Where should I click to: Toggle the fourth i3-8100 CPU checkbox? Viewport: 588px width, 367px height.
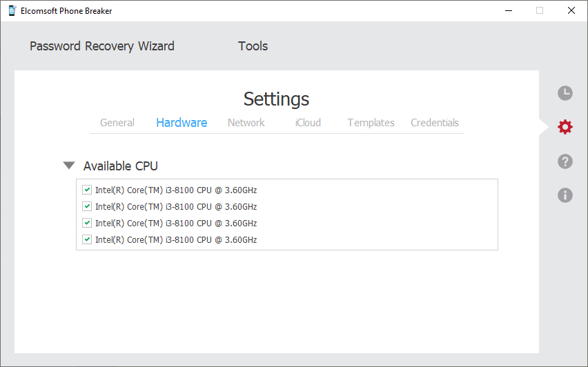click(x=87, y=239)
